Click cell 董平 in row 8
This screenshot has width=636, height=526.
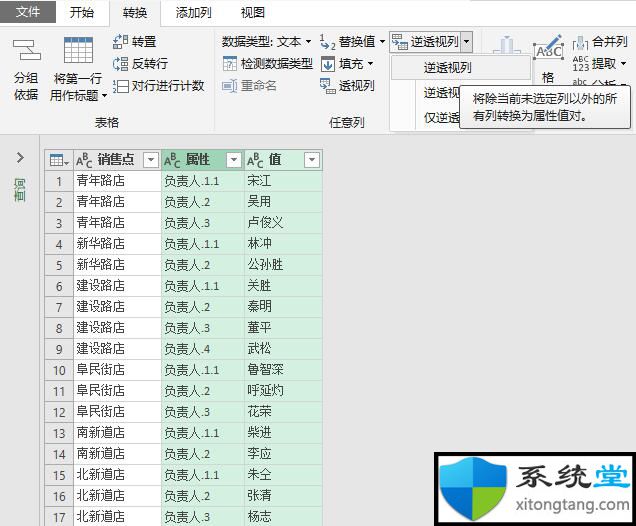point(283,328)
